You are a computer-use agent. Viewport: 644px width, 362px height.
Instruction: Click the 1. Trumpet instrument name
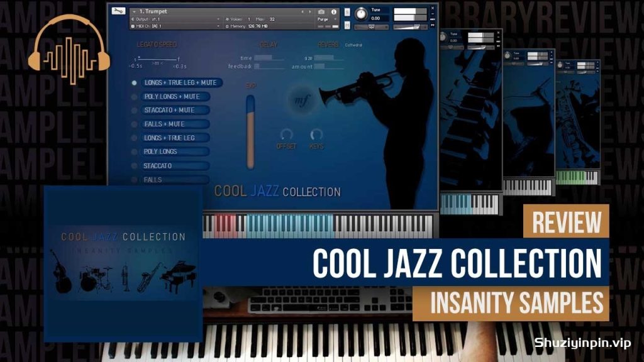[x=153, y=11]
